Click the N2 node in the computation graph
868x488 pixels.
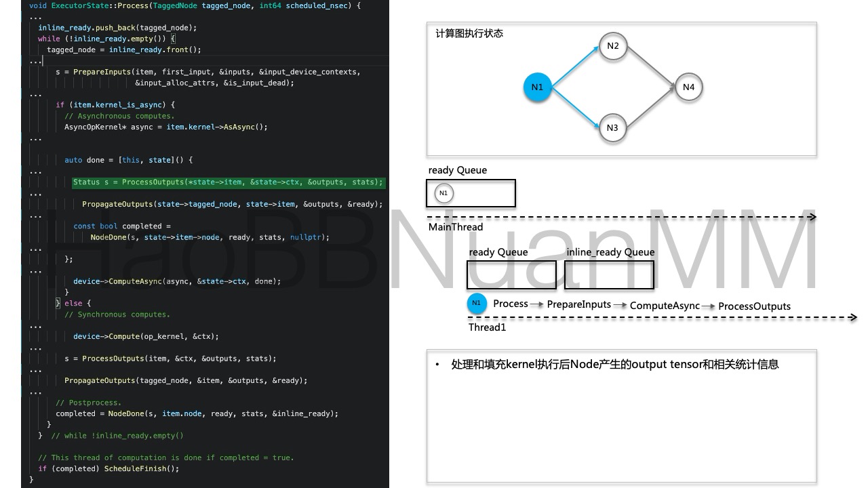point(612,46)
